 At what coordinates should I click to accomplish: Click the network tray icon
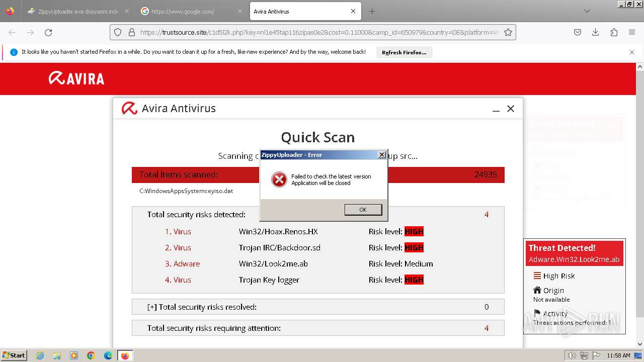tap(584, 355)
